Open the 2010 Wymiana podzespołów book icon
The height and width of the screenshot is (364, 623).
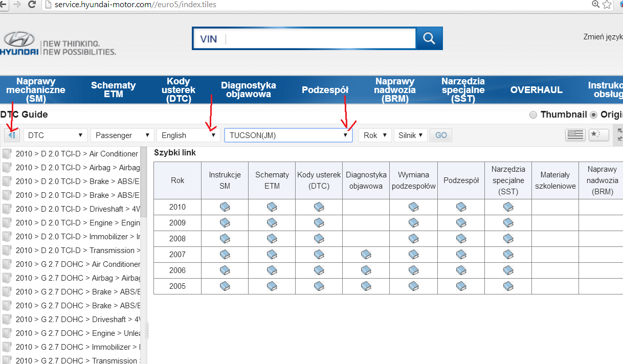coord(413,207)
